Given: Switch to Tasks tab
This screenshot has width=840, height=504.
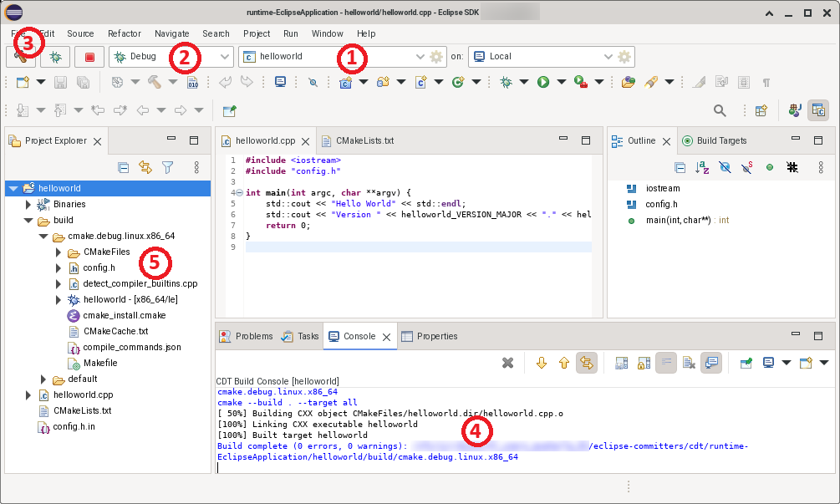Looking at the screenshot, I should click(300, 336).
